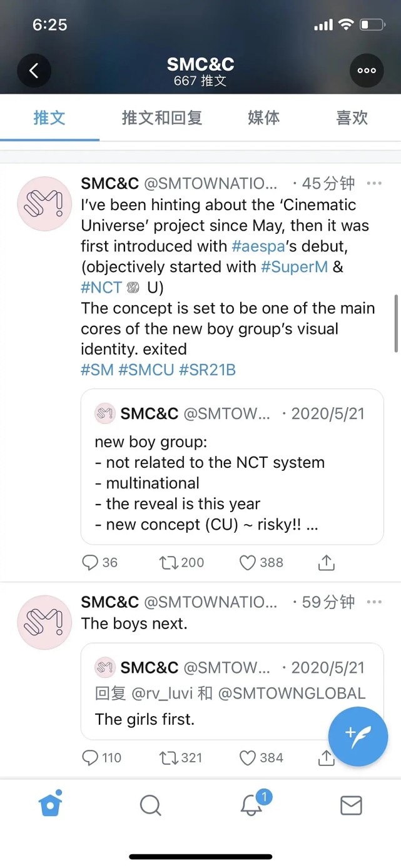The width and height of the screenshot is (401, 868).
Task: Tap the #SuperM hashtag link
Action: point(294,266)
